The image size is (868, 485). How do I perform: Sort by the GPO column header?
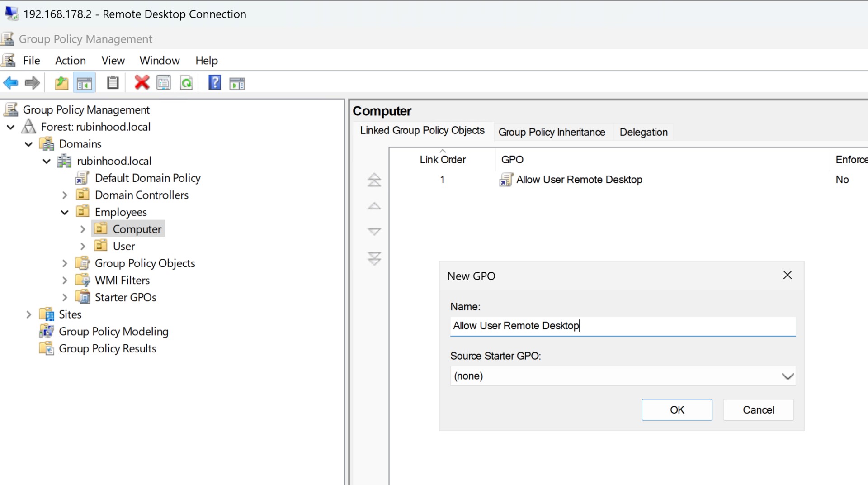662,159
